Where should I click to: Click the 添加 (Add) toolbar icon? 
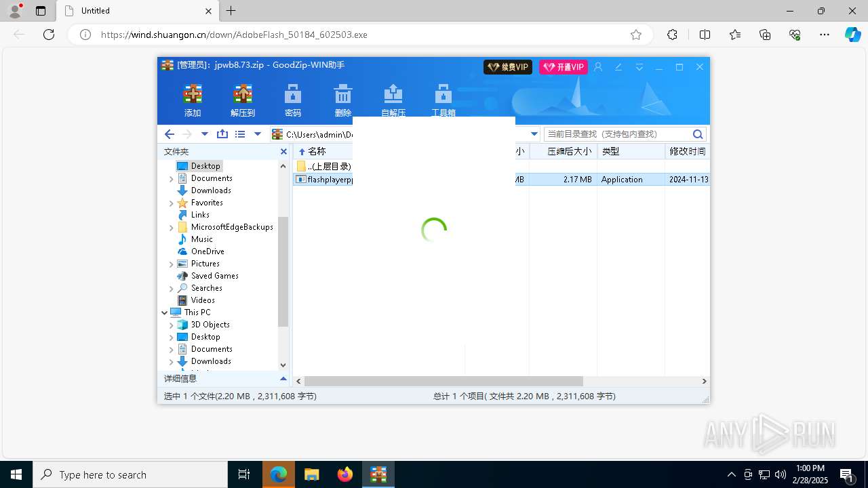point(193,100)
